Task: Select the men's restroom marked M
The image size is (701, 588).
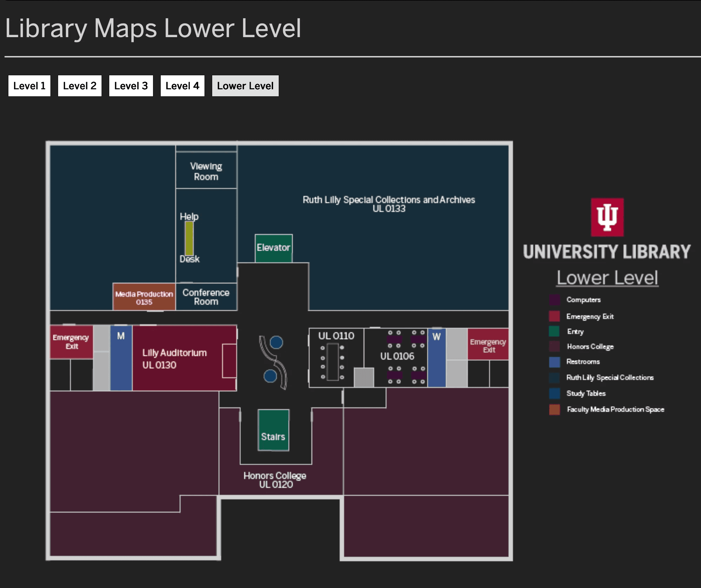Action: click(121, 358)
